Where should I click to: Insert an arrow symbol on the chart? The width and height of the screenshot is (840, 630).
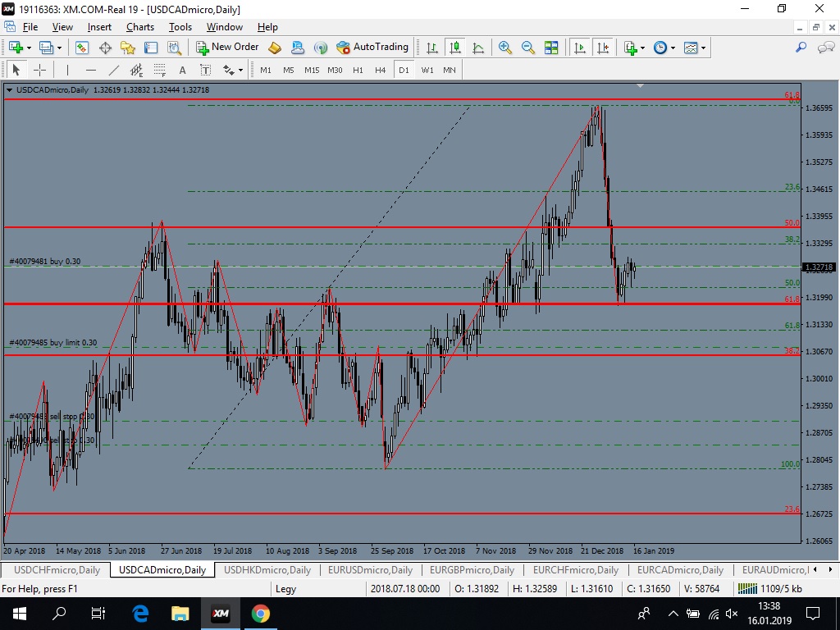[229, 71]
